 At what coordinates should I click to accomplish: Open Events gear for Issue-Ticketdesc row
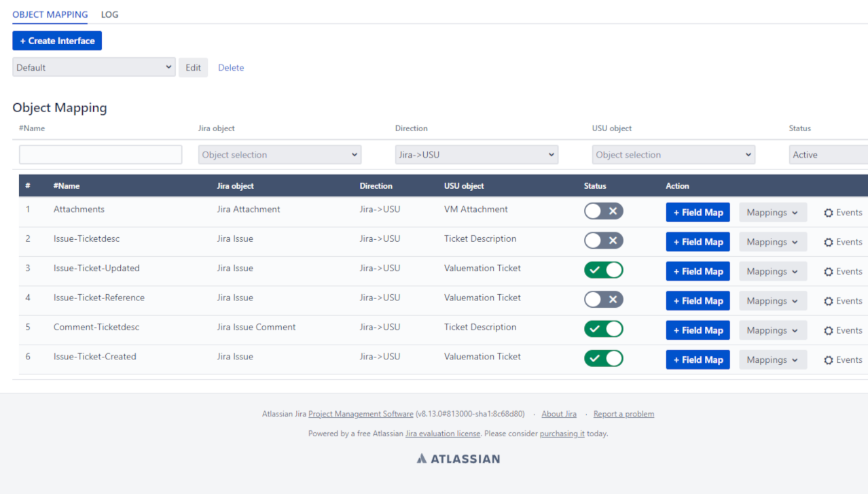pos(843,242)
